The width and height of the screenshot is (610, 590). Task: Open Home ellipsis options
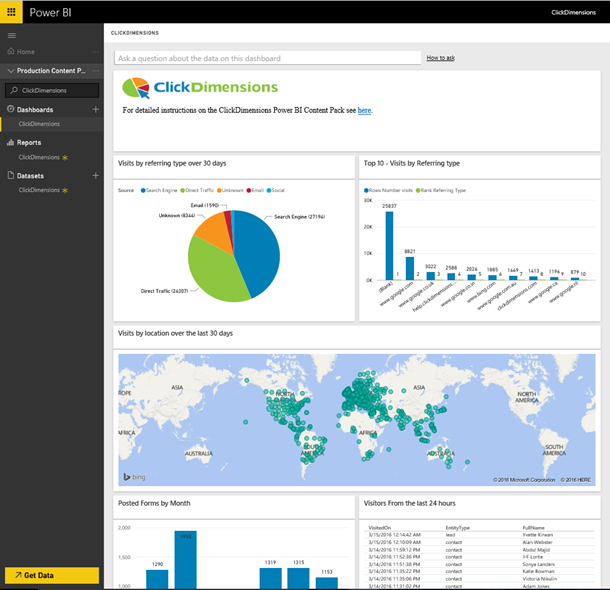pos(96,52)
